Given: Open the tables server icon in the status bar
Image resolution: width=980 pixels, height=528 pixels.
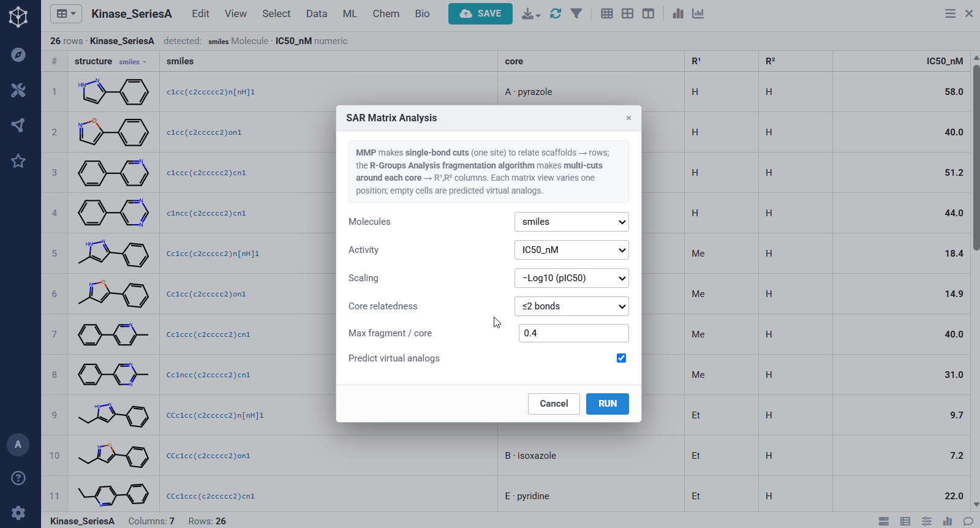Looking at the screenshot, I should point(884,521).
